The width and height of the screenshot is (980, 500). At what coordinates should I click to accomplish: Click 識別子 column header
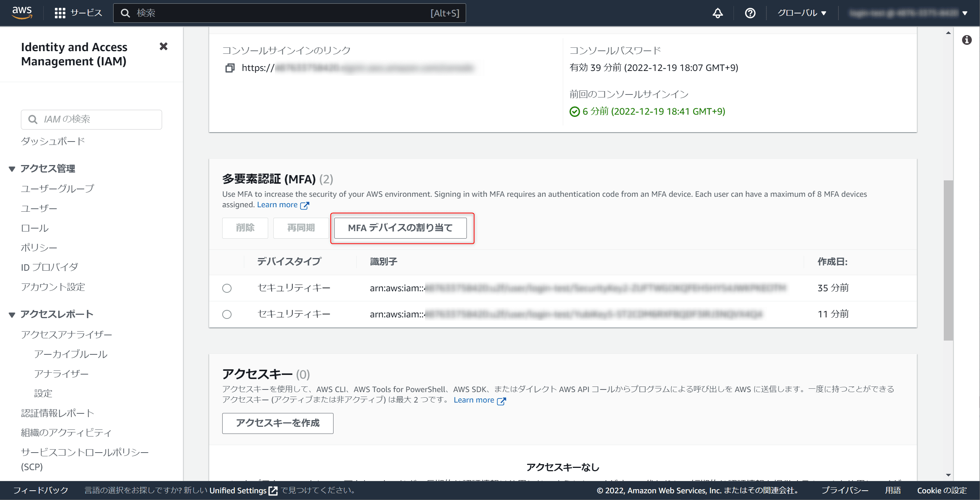(x=384, y=262)
